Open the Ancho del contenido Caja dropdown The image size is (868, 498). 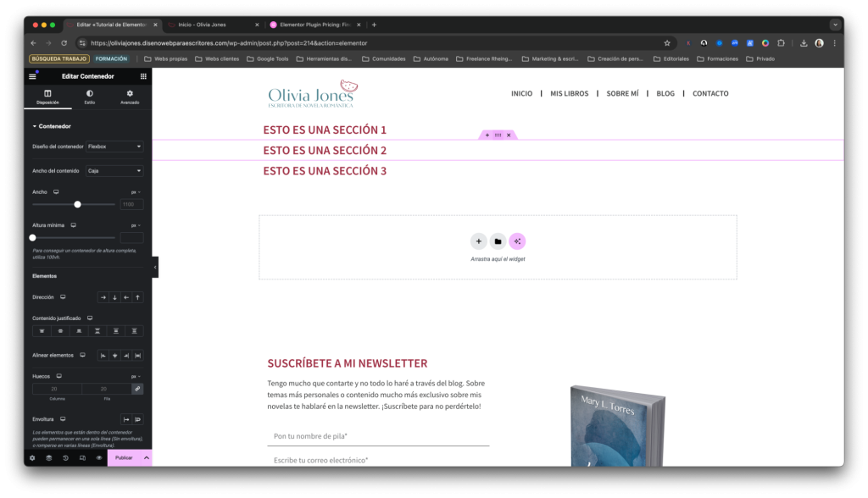coord(114,171)
